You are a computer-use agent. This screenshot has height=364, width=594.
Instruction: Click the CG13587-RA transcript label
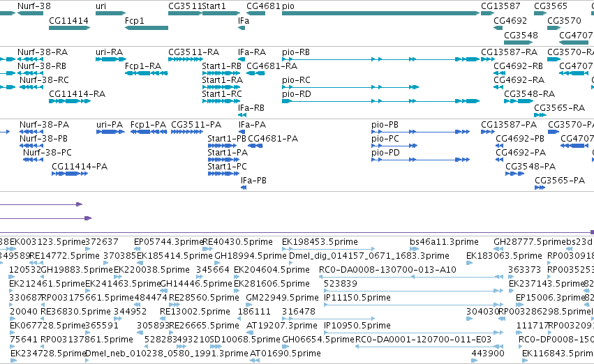pos(509,52)
